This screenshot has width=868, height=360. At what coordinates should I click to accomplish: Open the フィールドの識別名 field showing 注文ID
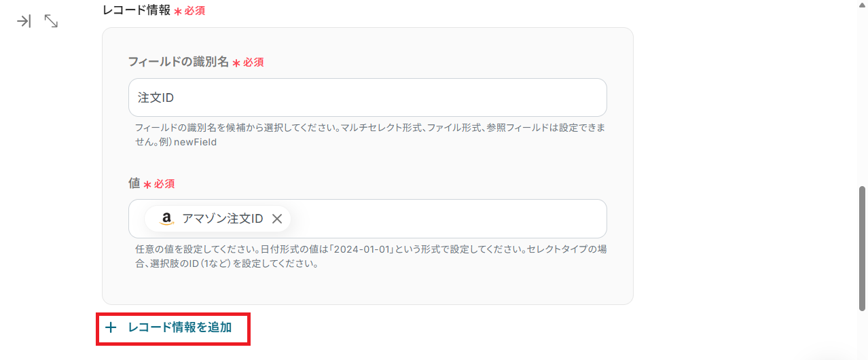[367, 98]
